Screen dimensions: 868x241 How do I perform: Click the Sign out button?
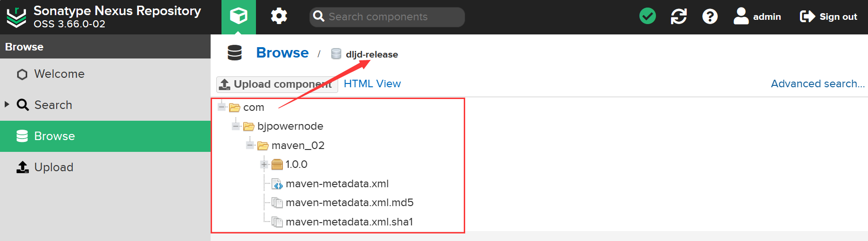[x=828, y=17]
